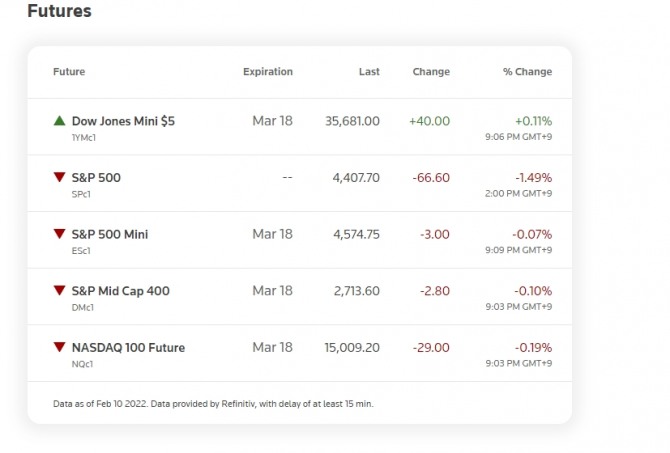Open S&P Mid Cap 400 details
The height and width of the screenshot is (453, 670).
121,291
